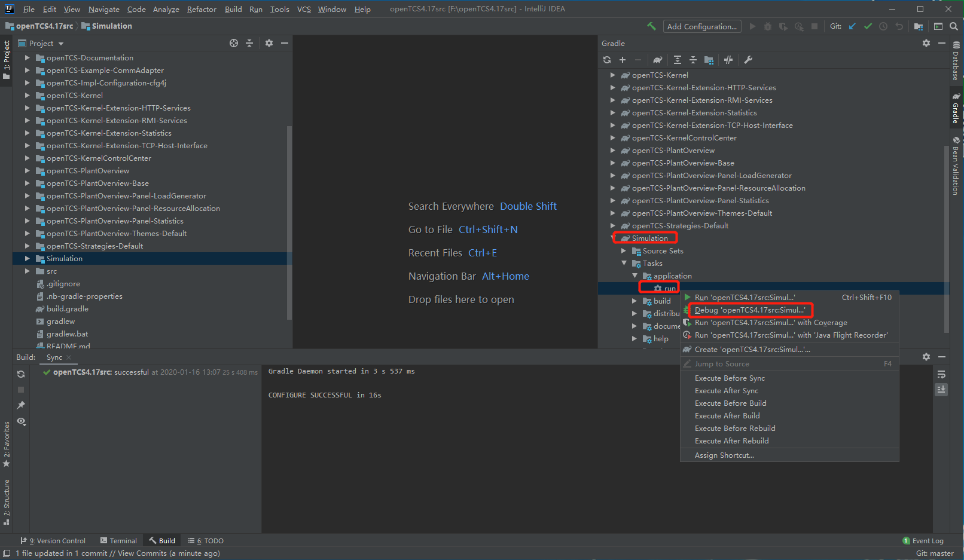Open the Project Structure icon in the main toolbar
The height and width of the screenshot is (560, 964).
click(919, 26)
